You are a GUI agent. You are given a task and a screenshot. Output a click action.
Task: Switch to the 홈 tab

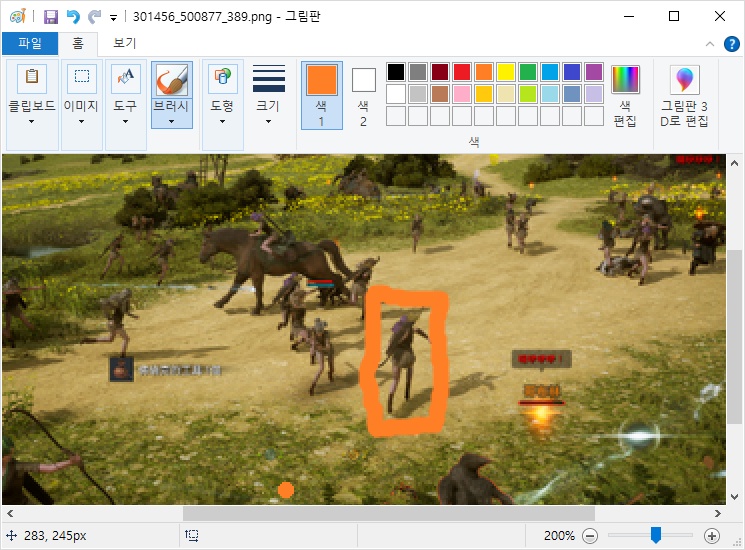[x=78, y=43]
